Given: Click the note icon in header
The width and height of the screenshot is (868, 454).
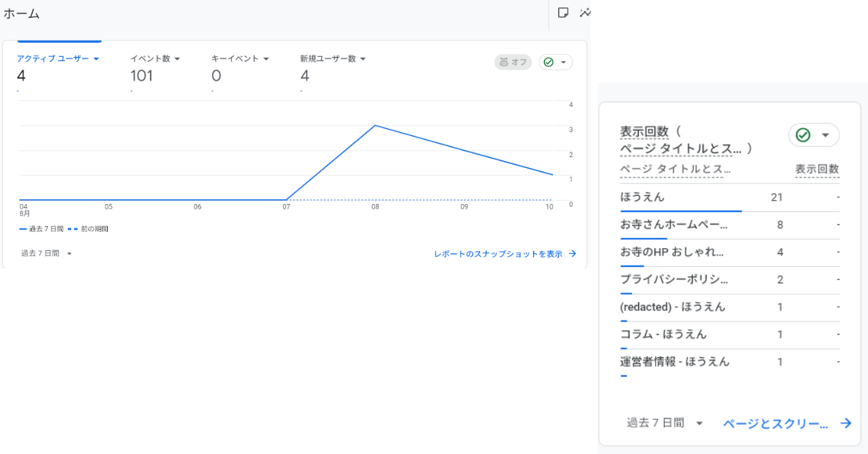Looking at the screenshot, I should pyautogui.click(x=563, y=13).
